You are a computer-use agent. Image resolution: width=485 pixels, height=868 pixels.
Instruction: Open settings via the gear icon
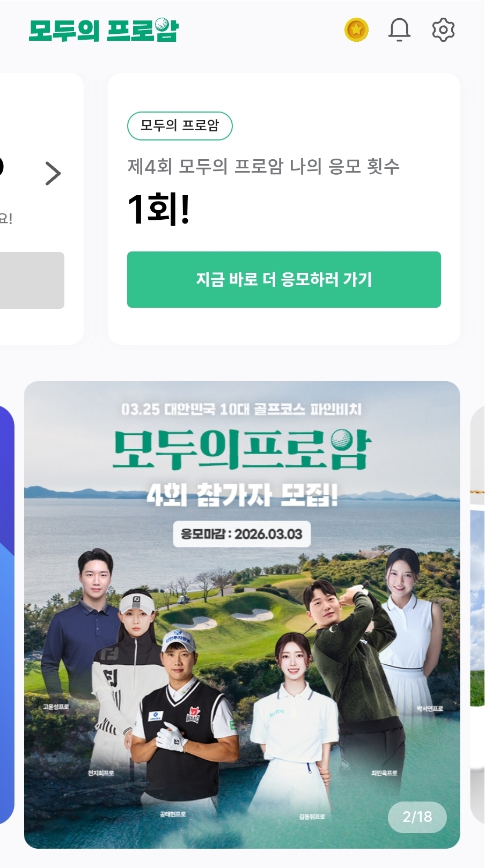(443, 29)
